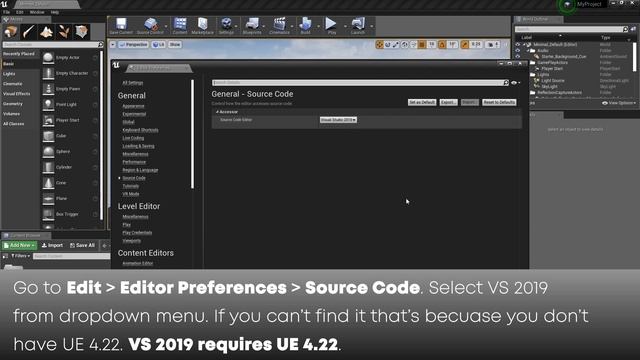Viewport: 640px width, 360px height.
Task: Select the All Classes category in Place panel
Action: [x=13, y=124]
